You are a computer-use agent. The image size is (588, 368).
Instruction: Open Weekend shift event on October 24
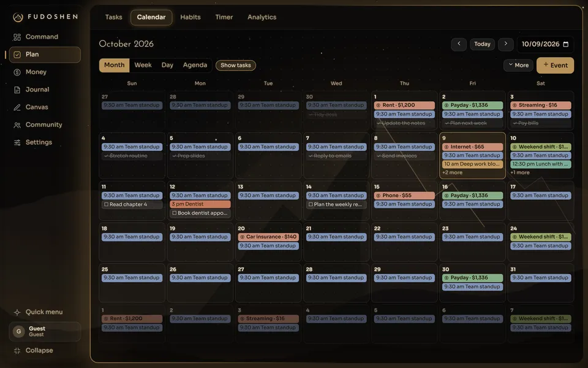[540, 237]
